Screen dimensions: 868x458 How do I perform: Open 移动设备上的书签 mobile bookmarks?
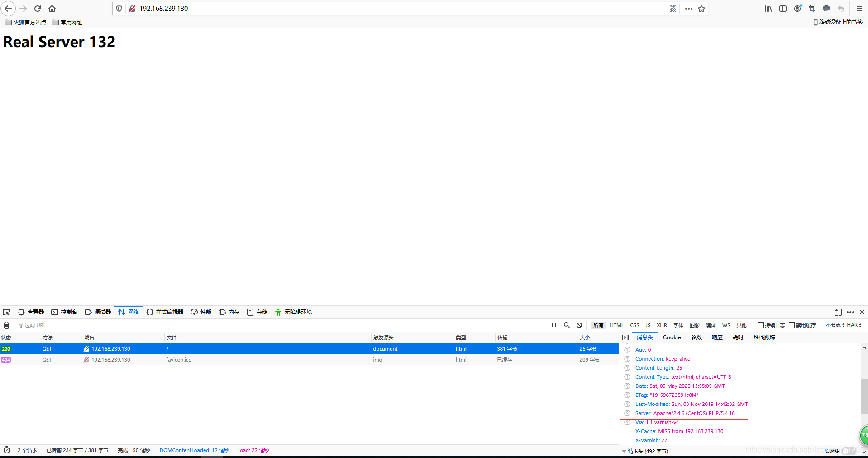[x=838, y=22]
